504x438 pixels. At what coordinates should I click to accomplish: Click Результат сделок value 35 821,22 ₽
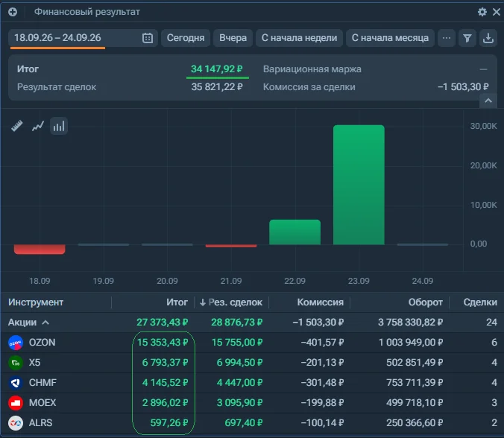point(217,87)
